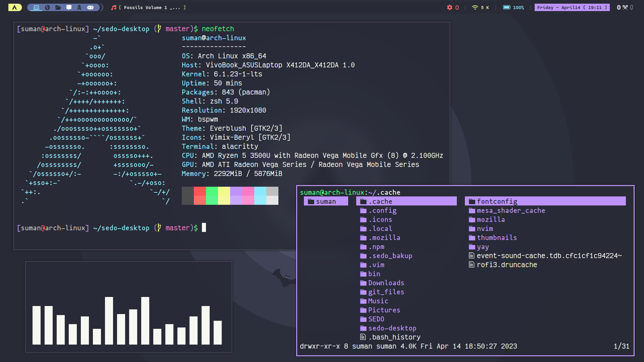Viewport: 644px width, 362px height.
Task: Click the green neofetch color block
Action: click(x=212, y=196)
